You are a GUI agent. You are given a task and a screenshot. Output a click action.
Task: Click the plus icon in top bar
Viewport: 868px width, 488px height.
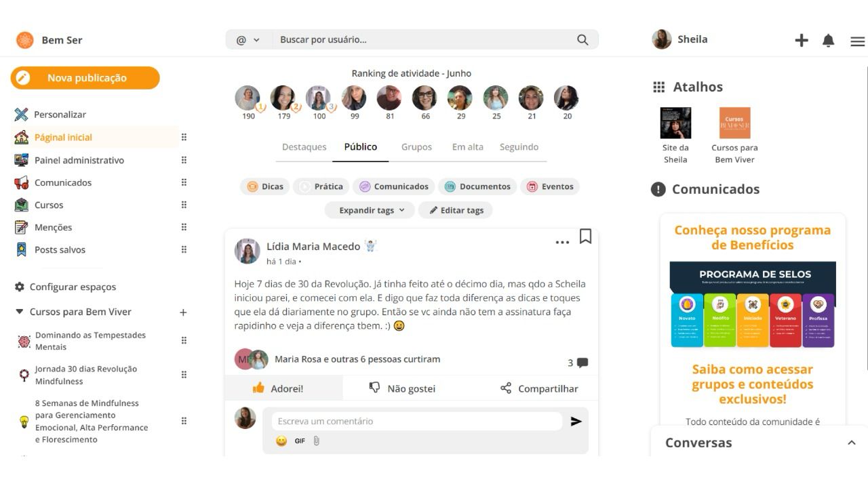802,41
